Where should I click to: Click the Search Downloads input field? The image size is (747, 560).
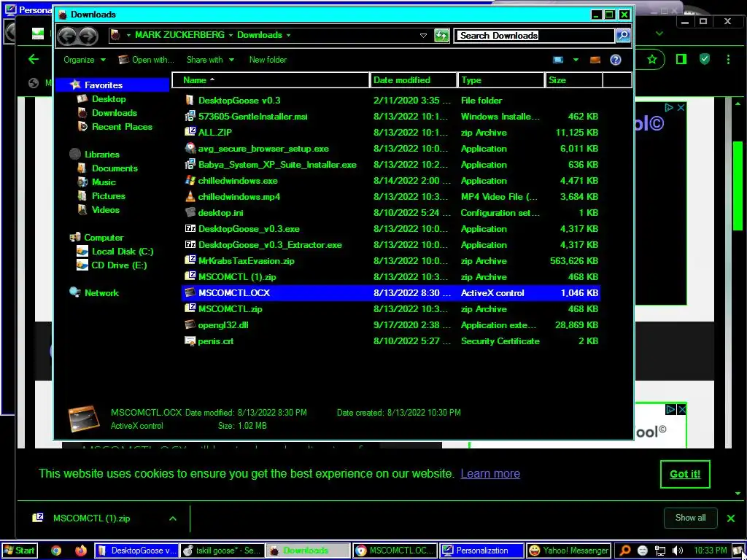pyautogui.click(x=533, y=35)
